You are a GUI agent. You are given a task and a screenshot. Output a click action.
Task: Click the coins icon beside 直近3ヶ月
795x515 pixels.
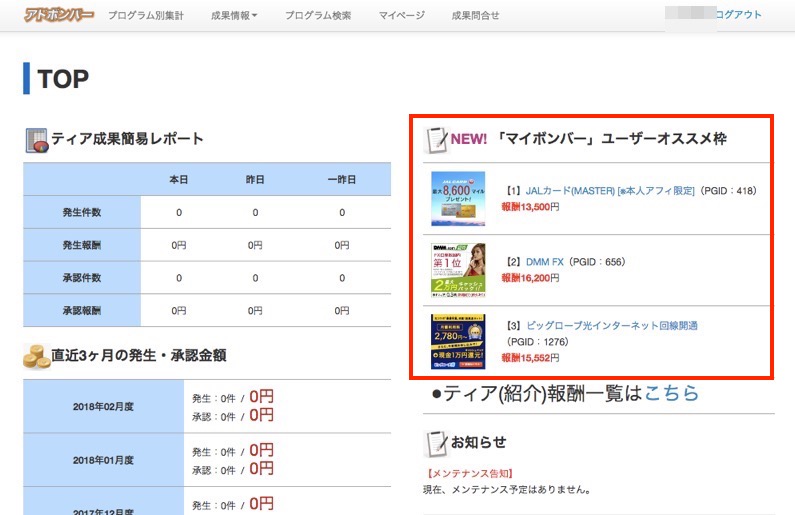[36, 356]
